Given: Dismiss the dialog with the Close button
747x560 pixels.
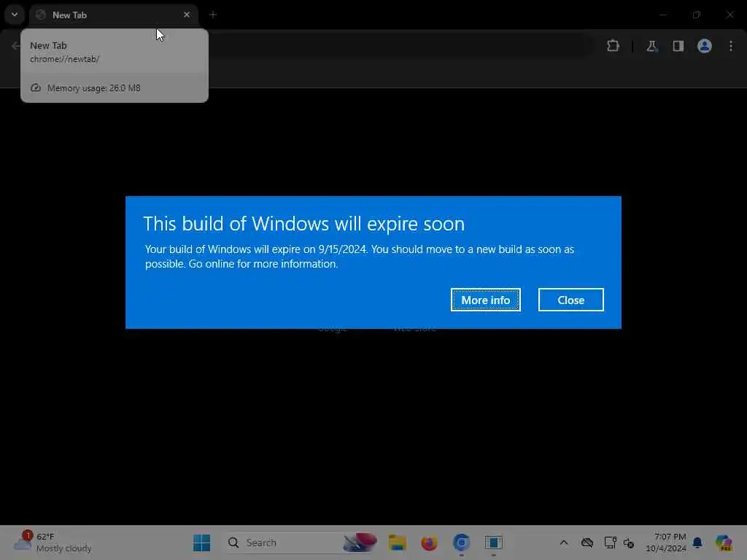Looking at the screenshot, I should pyautogui.click(x=570, y=300).
